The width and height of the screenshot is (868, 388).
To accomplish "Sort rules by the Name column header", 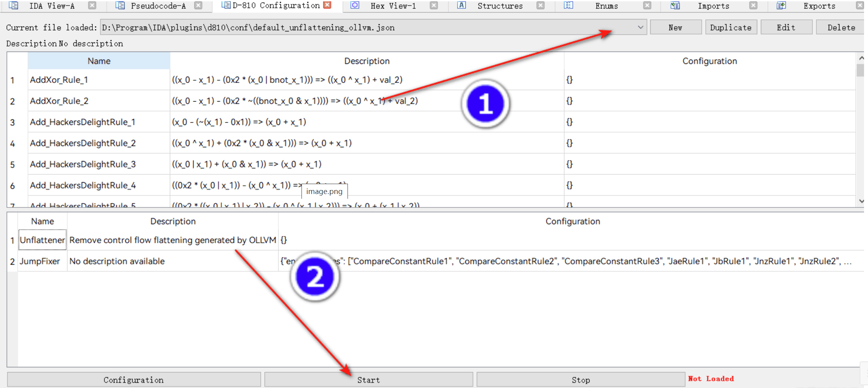I will pos(99,61).
